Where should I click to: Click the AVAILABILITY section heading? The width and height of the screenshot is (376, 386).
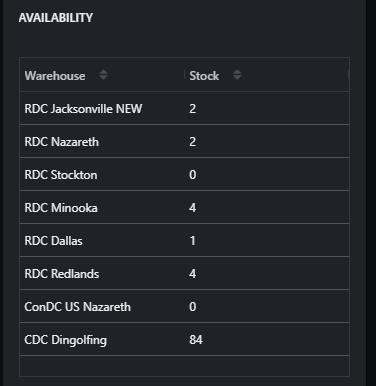click(56, 18)
